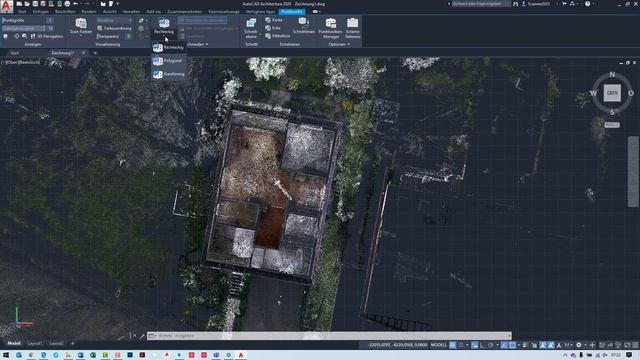Open the Scan-Farben dropdown arrow
Image resolution: width=640 pixels, height=360 pixels.
pyautogui.click(x=81, y=36)
